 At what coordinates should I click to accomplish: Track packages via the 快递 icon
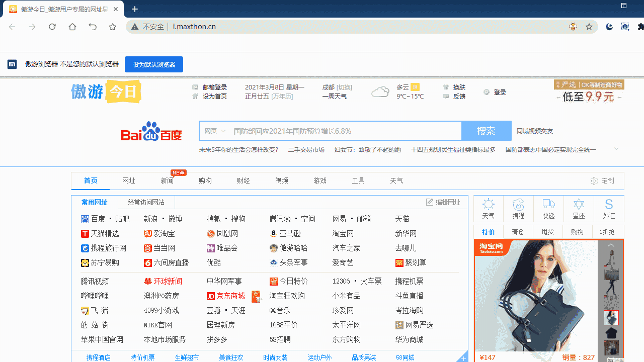[548, 208]
